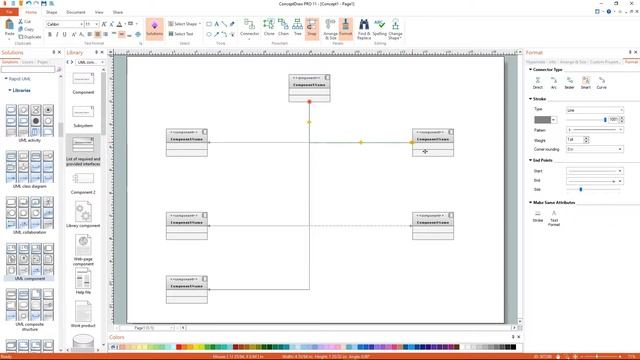Image resolution: width=640 pixels, height=360 pixels.
Task: Select the Ellipse drawing tool
Action: pos(209,35)
